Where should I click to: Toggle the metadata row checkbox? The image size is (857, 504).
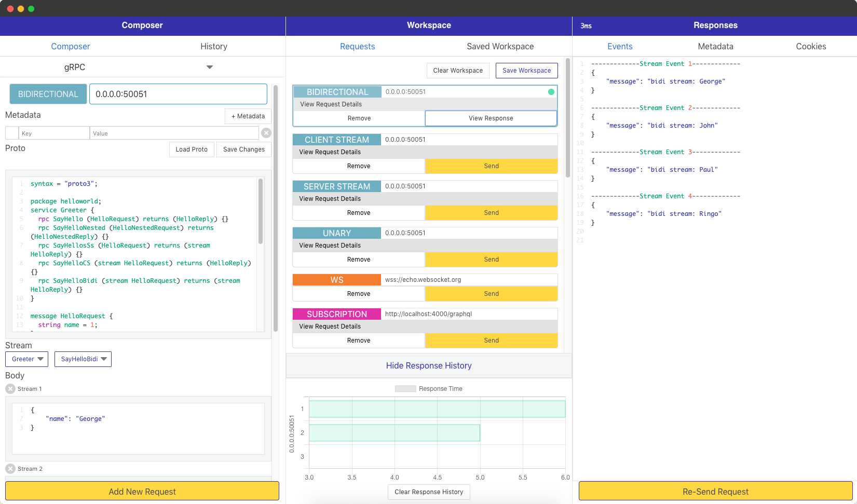pyautogui.click(x=12, y=133)
